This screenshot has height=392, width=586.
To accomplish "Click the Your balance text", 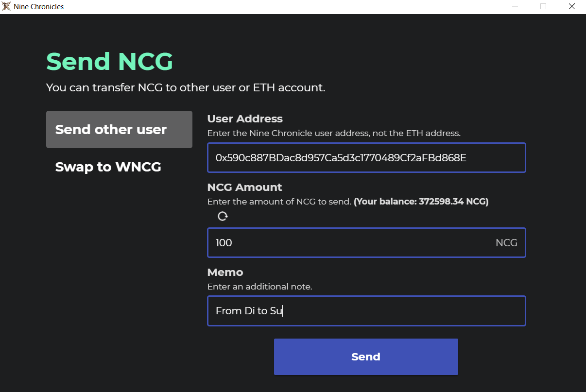I will point(421,202).
